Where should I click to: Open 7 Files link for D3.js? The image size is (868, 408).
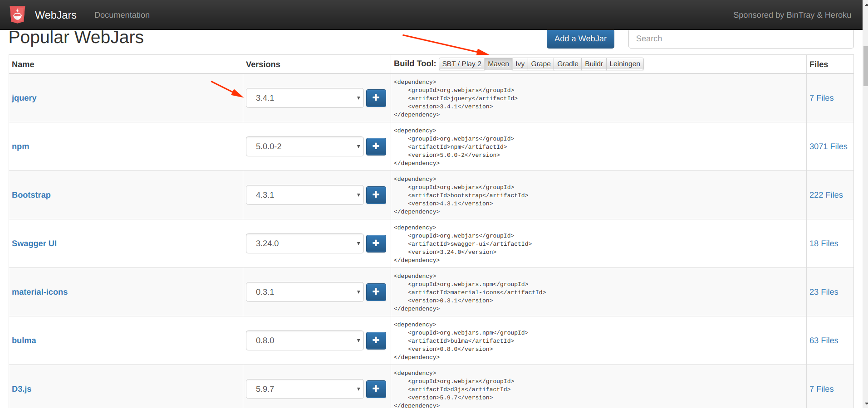point(821,389)
